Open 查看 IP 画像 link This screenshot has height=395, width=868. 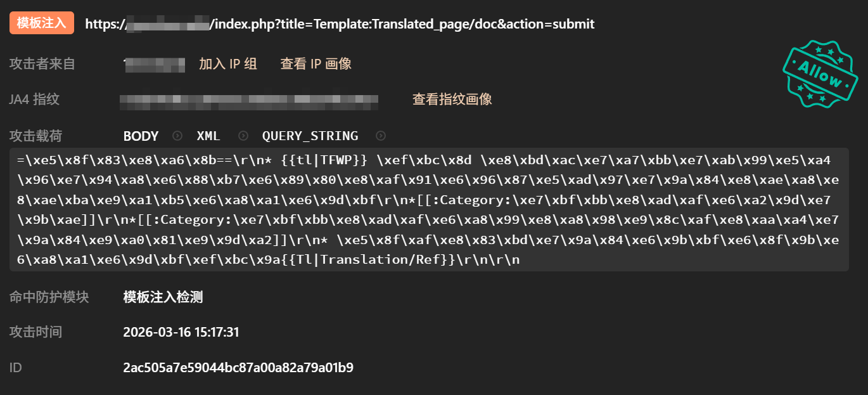point(316,63)
